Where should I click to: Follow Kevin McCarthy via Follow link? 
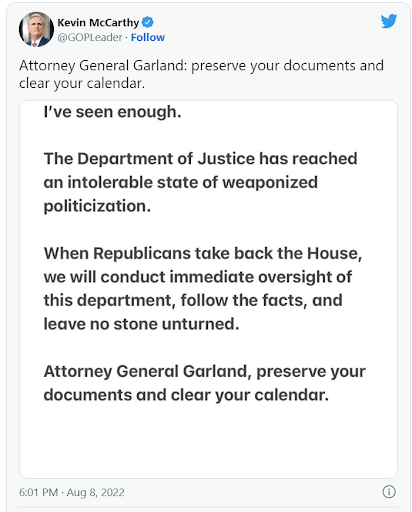148,37
